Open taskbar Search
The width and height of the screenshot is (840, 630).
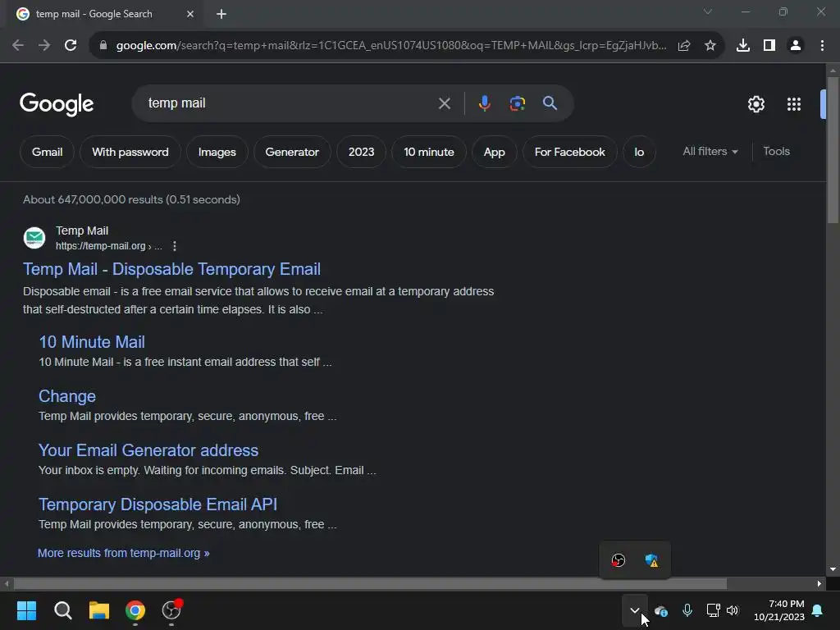coord(62,610)
